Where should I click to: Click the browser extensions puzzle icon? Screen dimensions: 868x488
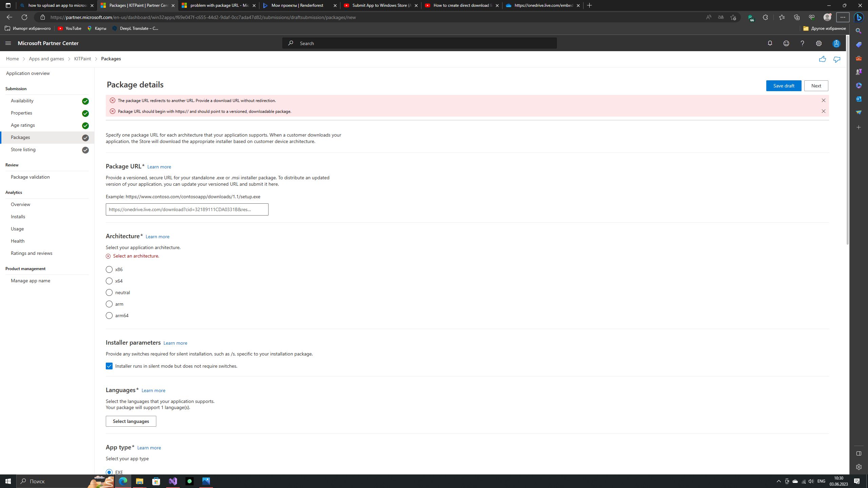tap(765, 17)
